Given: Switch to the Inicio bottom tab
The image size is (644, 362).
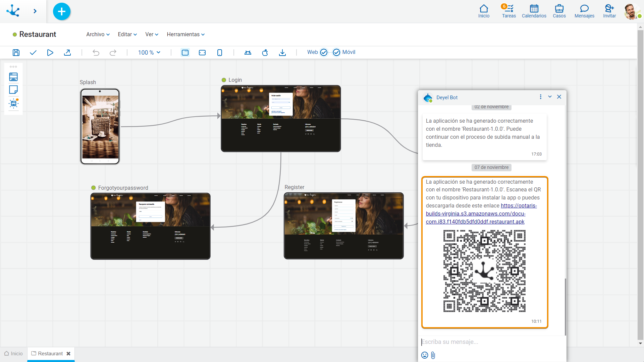Looking at the screenshot, I should click(x=13, y=354).
